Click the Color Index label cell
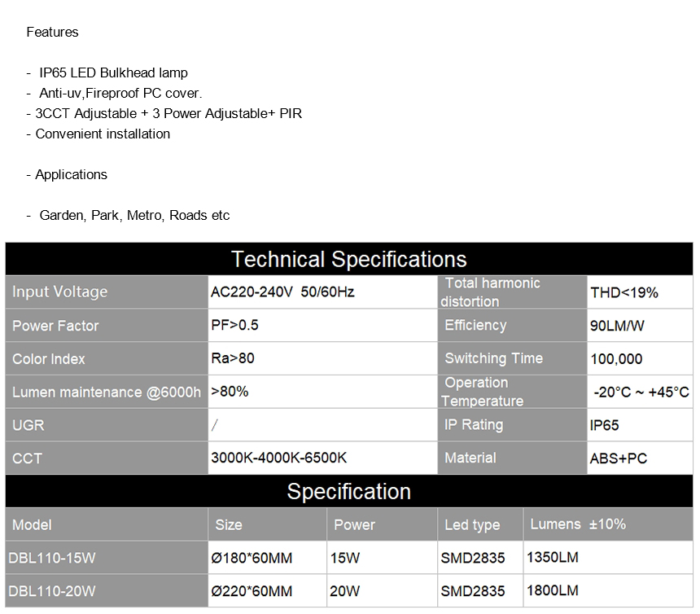 [107, 358]
